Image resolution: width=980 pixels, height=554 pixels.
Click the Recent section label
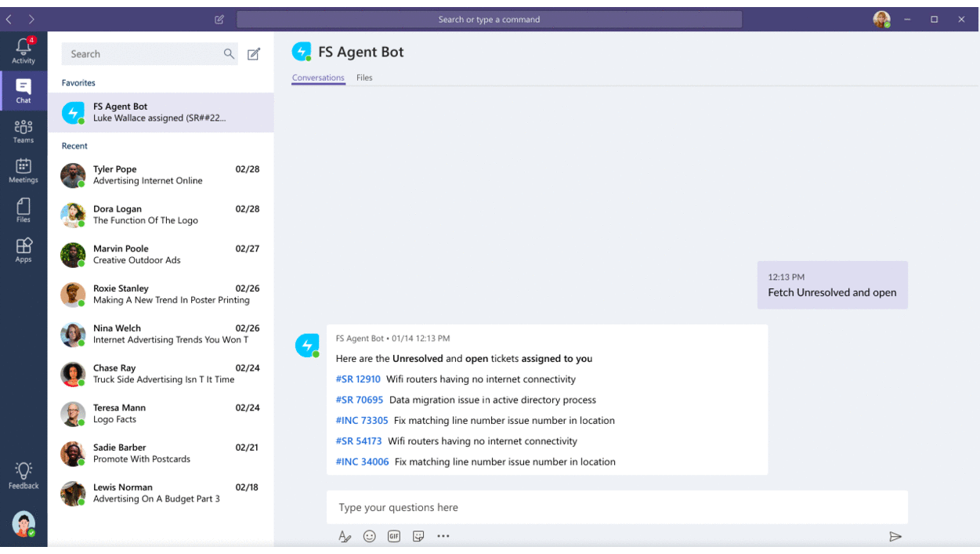[x=74, y=147]
